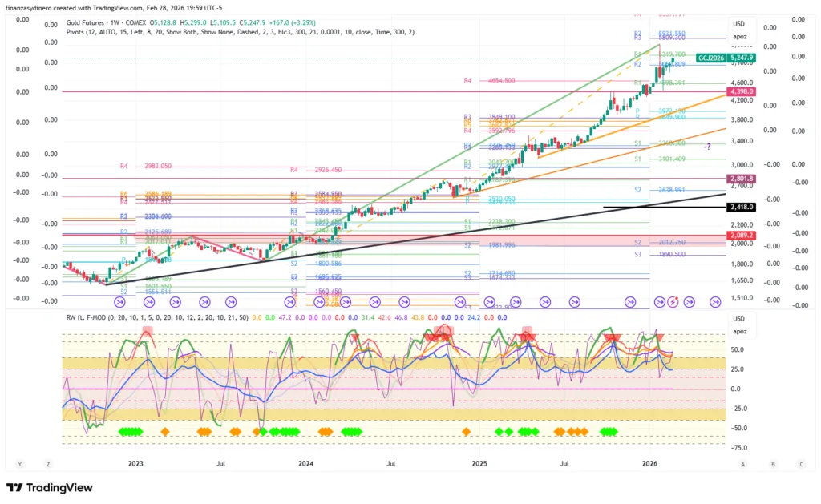821x504 pixels.
Task: Toggle the apoz scale modes on price pane
Action: (x=738, y=37)
